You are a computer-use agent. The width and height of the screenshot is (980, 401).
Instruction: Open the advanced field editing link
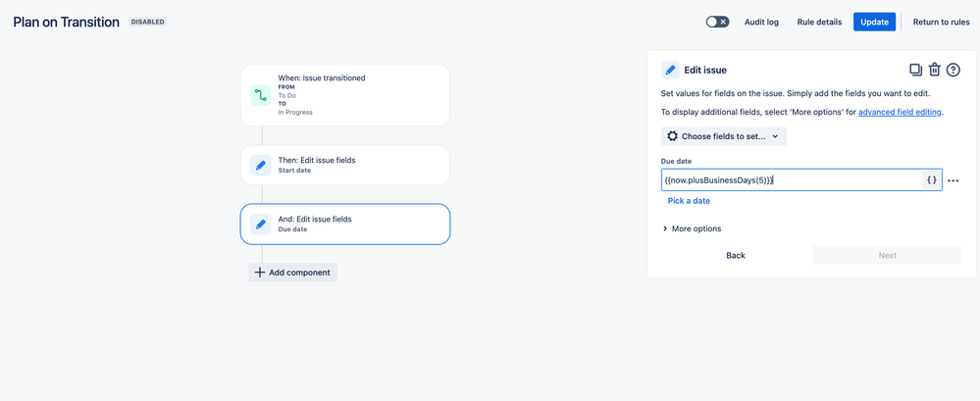[900, 113]
